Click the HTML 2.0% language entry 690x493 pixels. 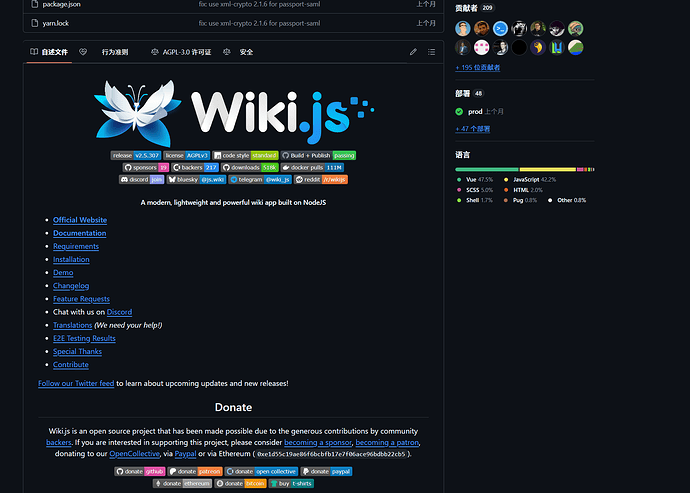523,190
